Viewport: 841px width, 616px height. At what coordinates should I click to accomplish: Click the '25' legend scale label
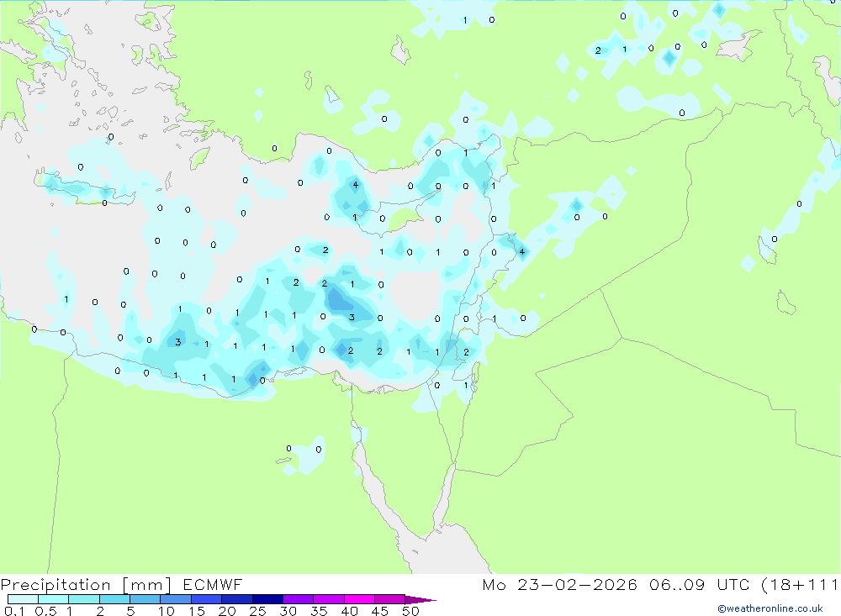point(257,611)
